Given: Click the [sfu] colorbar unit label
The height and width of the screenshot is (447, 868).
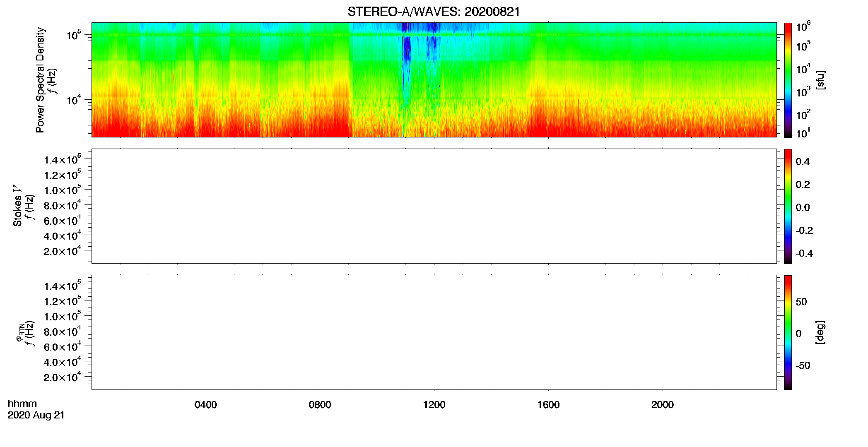Looking at the screenshot, I should tap(820, 80).
